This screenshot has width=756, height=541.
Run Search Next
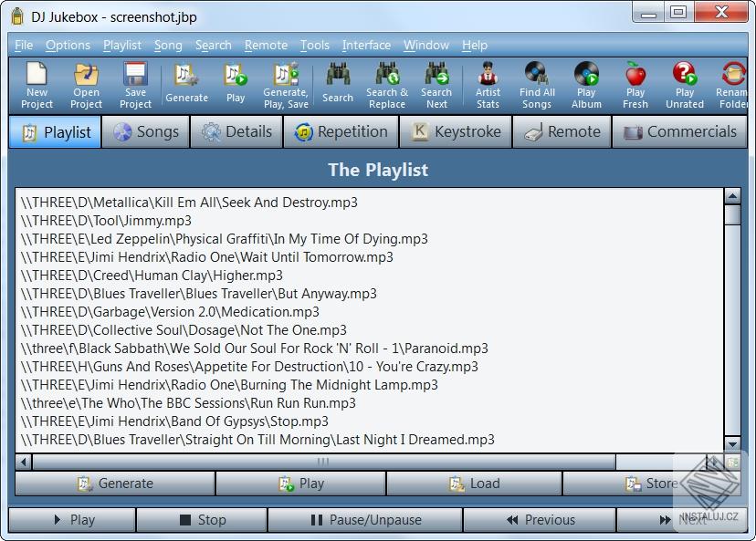(436, 85)
